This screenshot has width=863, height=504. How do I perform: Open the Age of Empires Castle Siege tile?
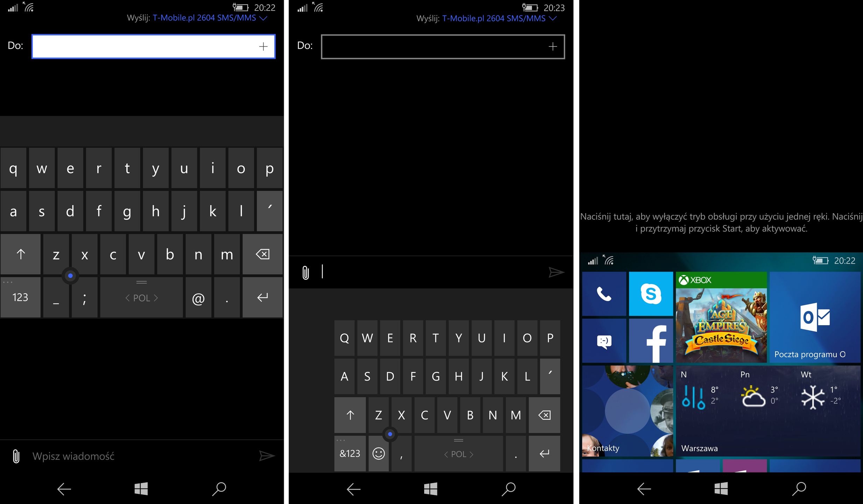click(x=721, y=317)
